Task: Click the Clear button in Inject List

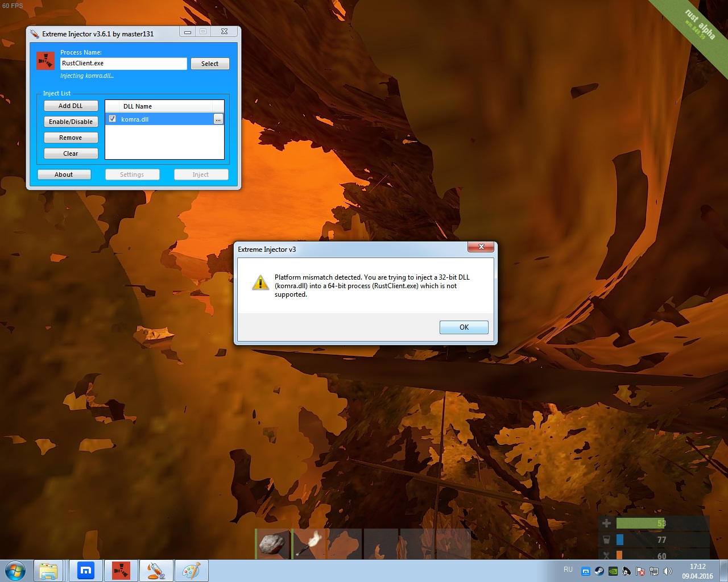Action: click(71, 153)
